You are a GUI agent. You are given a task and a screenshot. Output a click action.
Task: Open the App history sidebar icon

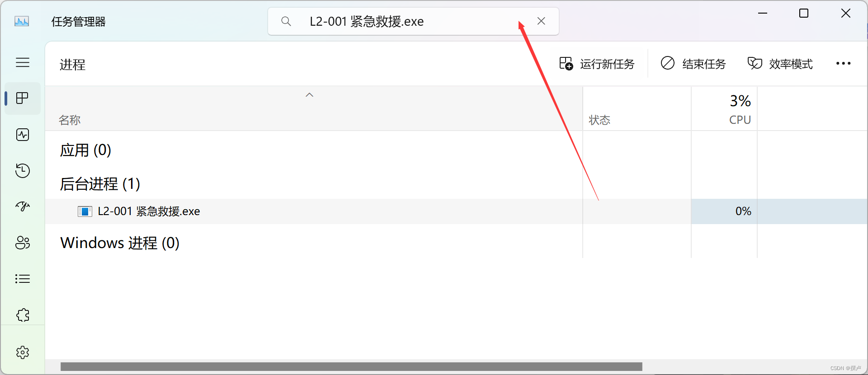22,171
